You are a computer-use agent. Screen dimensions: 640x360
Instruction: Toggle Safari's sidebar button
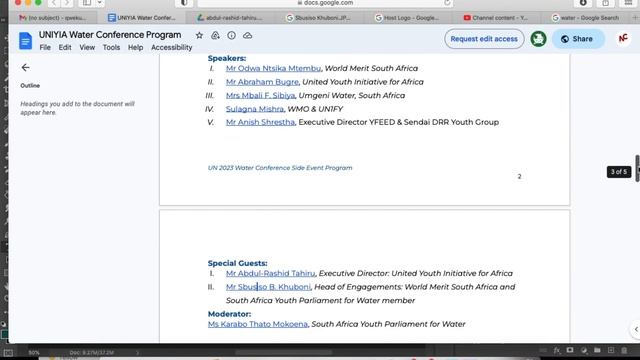(87, 3)
